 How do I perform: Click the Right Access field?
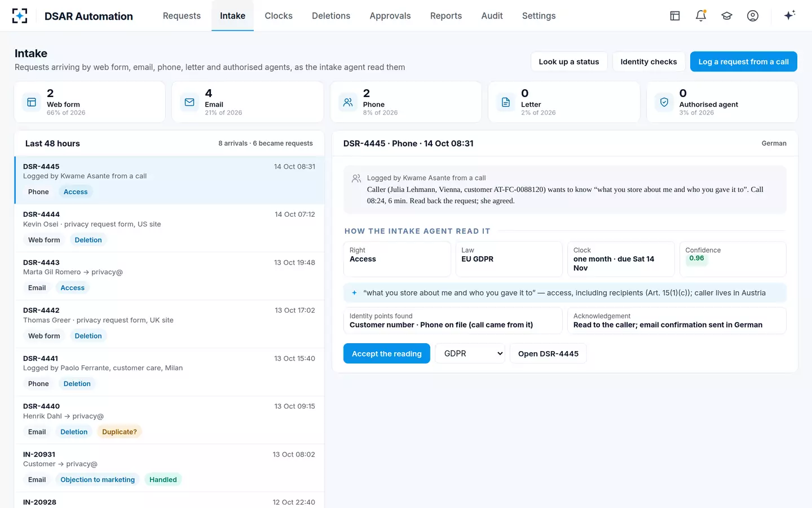397,259
